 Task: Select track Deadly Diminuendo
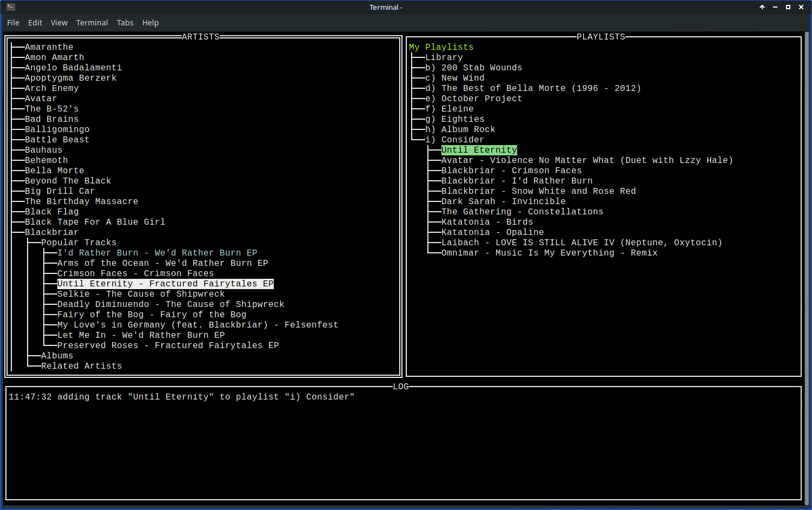click(170, 304)
